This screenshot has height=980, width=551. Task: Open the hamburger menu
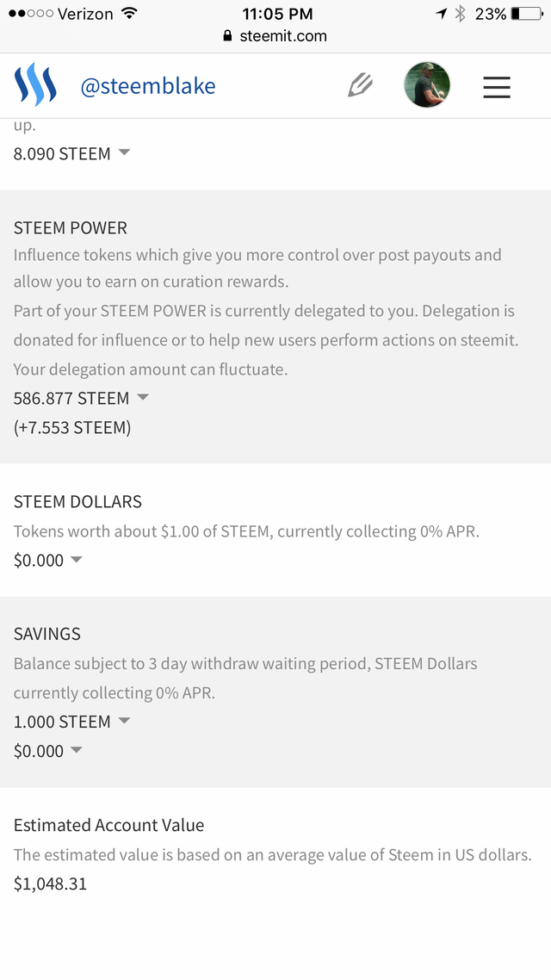click(x=496, y=87)
